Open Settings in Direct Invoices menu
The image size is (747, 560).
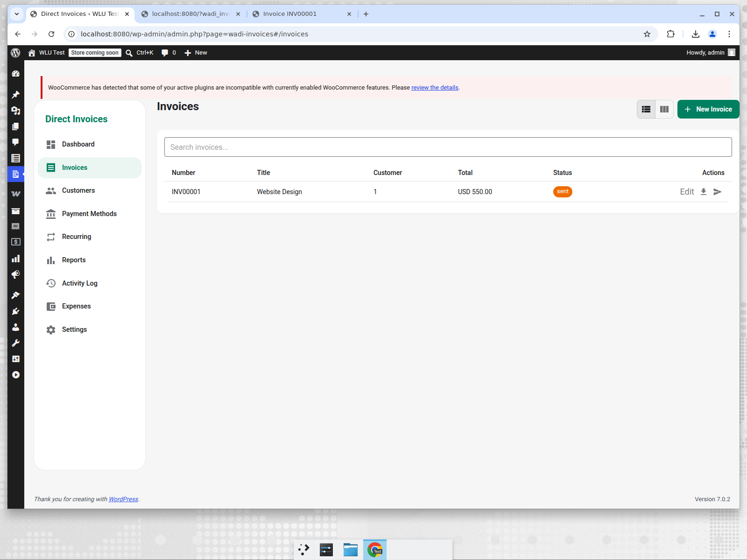90,329
